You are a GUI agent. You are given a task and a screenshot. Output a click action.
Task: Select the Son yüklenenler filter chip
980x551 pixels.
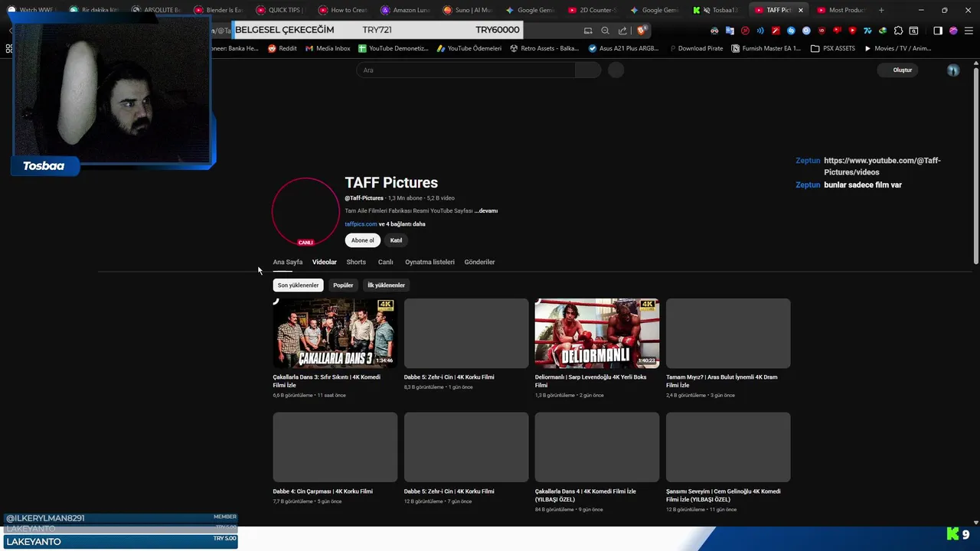[x=298, y=285]
